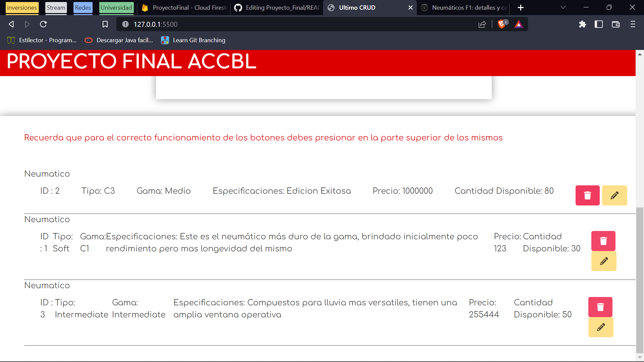Open Brave Rewards triangle icon

click(x=519, y=24)
